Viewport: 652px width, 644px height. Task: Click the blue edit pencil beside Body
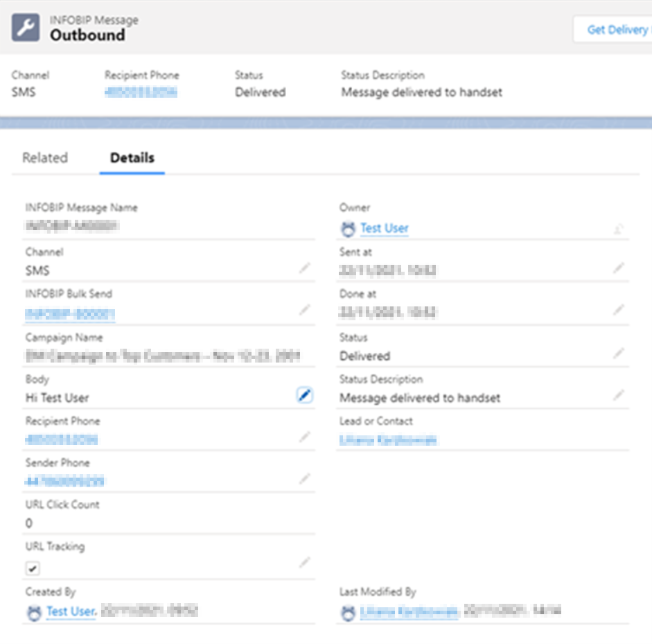(304, 395)
